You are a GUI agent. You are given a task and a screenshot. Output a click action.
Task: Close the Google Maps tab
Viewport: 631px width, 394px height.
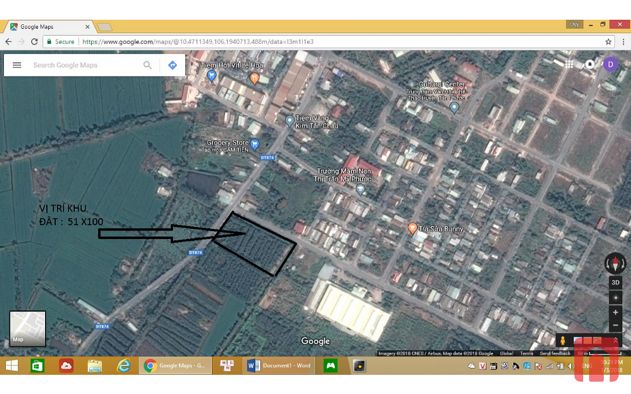pos(87,27)
